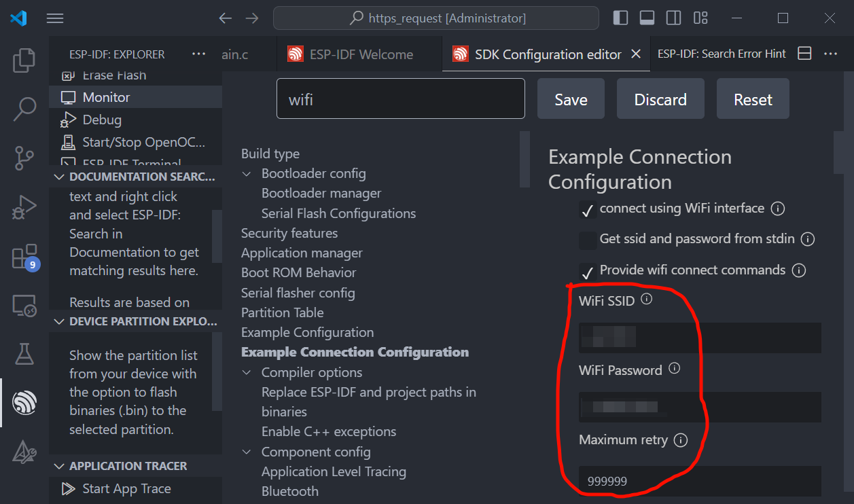Open the Source Control view
This screenshot has width=854, height=504.
[x=24, y=158]
